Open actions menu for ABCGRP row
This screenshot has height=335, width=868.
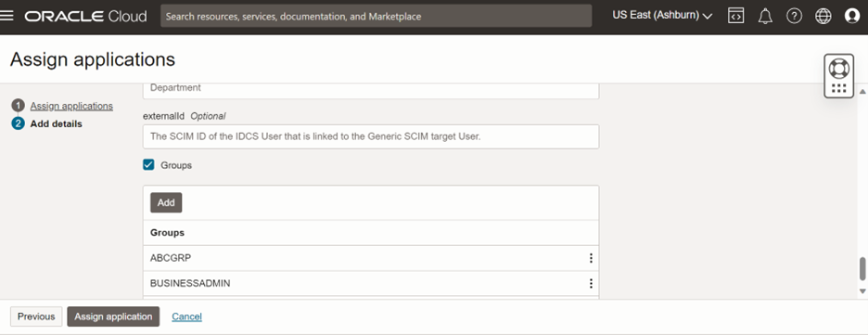[x=591, y=258]
